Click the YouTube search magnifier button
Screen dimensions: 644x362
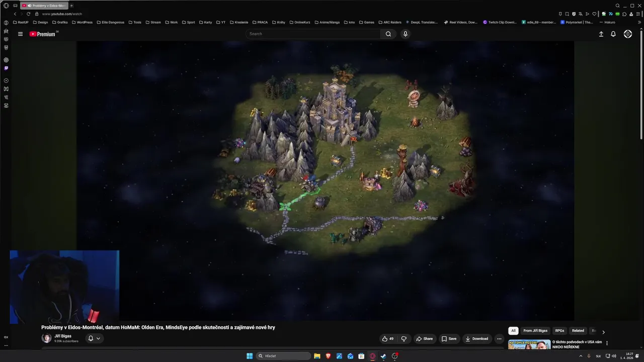point(388,34)
